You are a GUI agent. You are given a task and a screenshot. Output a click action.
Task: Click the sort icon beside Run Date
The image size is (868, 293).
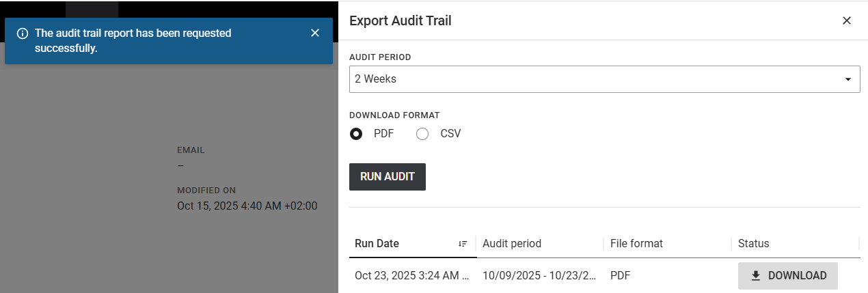[463, 244]
